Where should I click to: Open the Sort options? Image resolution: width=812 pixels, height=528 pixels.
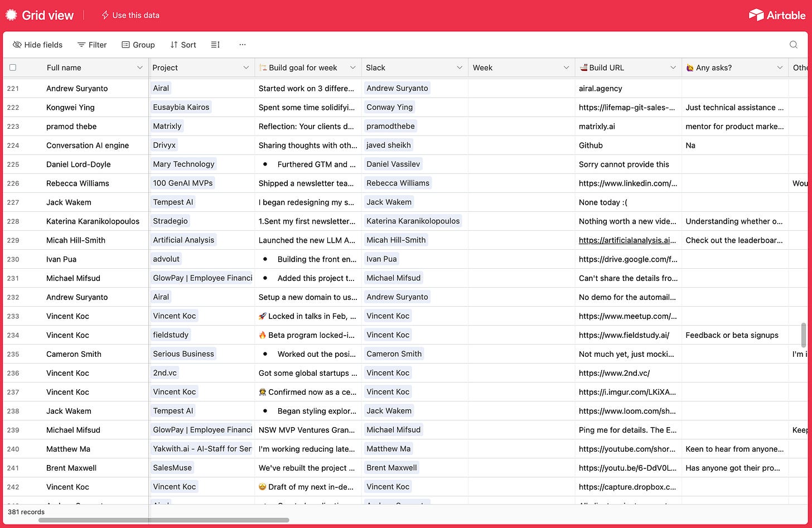point(183,45)
